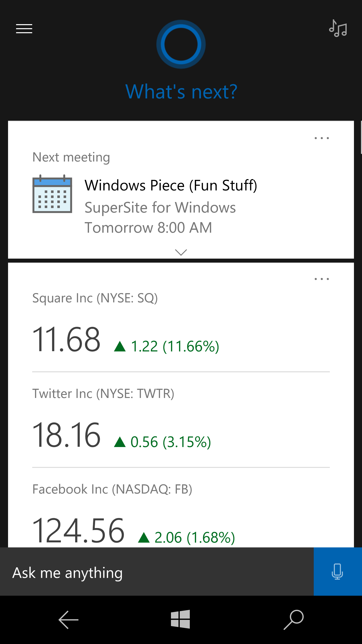Tap Twitter's 0.56 (3.15%) change value

[170, 442]
